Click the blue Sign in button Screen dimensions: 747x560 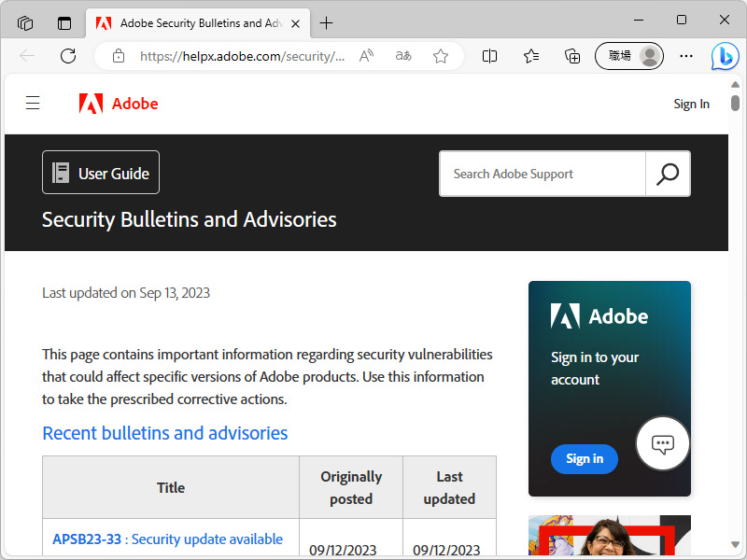point(585,458)
